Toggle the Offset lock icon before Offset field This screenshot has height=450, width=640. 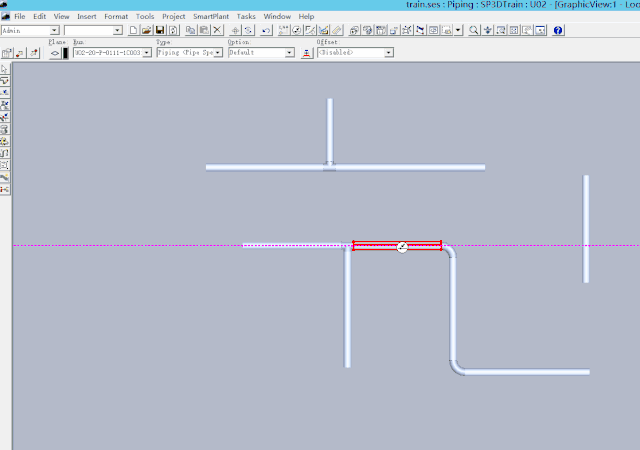pyautogui.click(x=307, y=53)
